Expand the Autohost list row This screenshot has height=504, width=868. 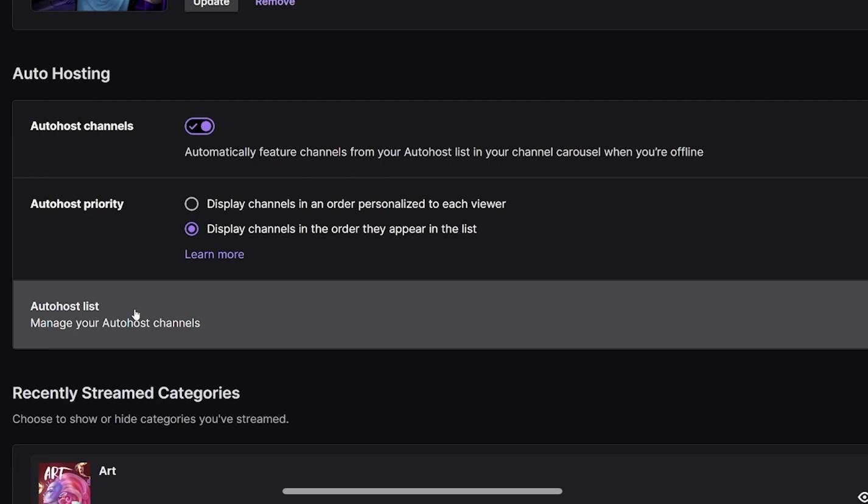point(440,315)
